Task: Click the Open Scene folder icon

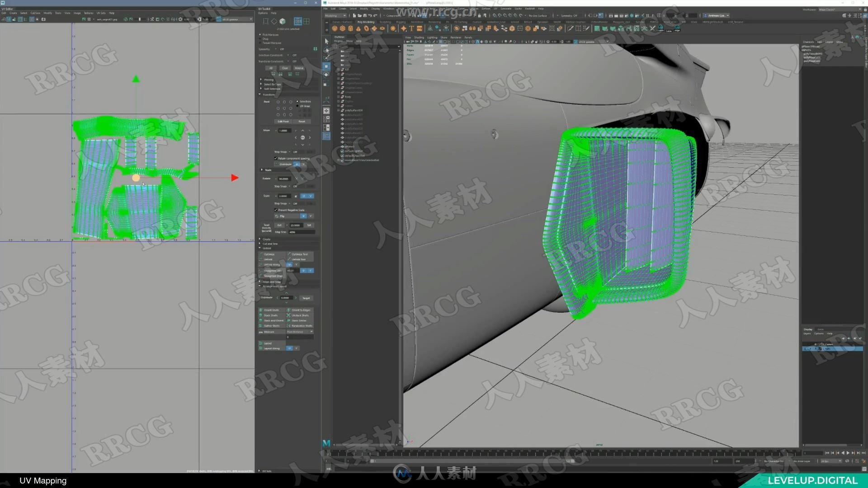Action: tap(359, 15)
